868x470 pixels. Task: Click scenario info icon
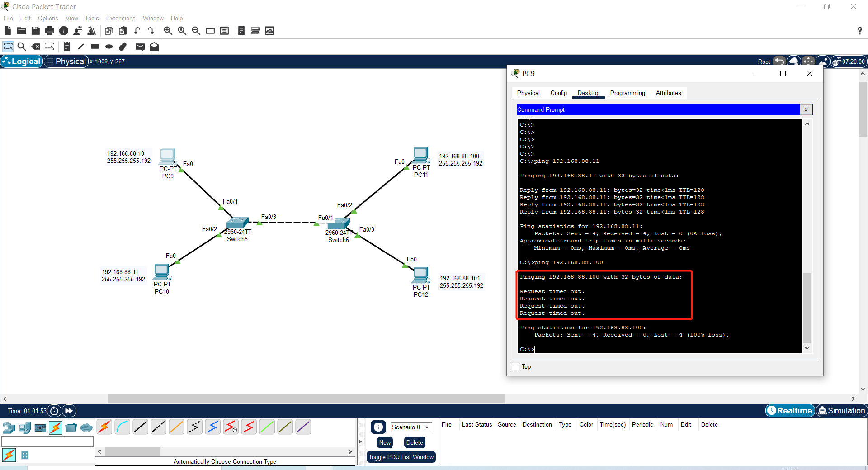tap(378, 427)
